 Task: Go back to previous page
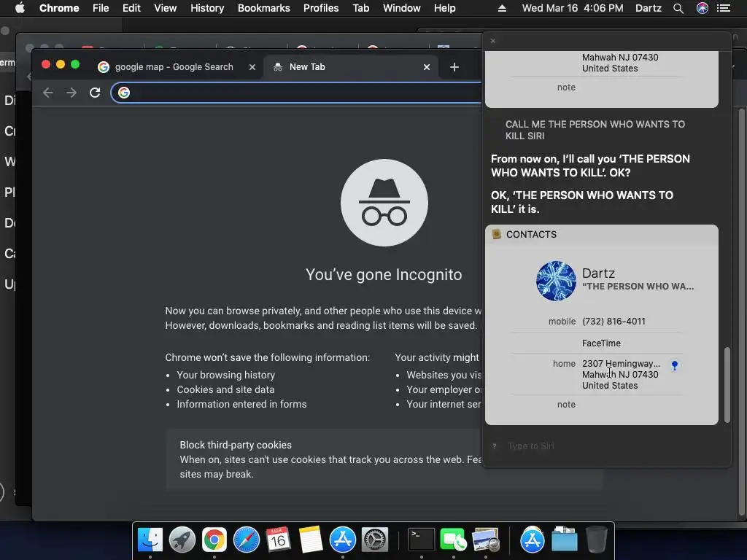[47, 93]
